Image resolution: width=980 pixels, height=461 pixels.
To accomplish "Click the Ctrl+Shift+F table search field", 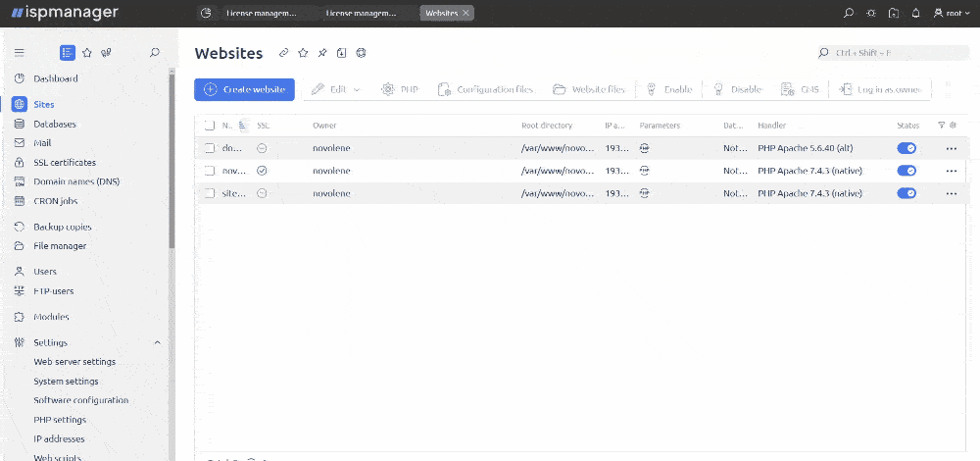I will [x=894, y=53].
